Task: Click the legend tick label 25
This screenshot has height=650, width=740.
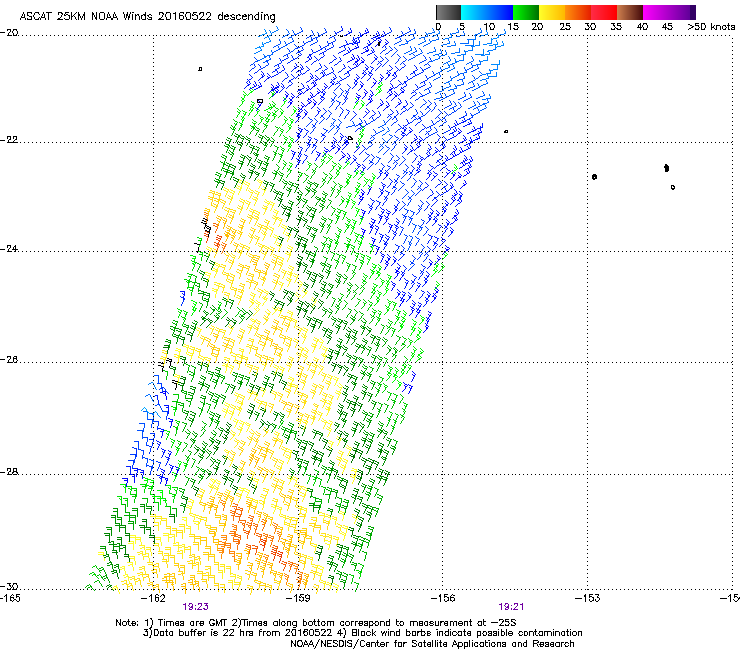Action: (x=565, y=27)
